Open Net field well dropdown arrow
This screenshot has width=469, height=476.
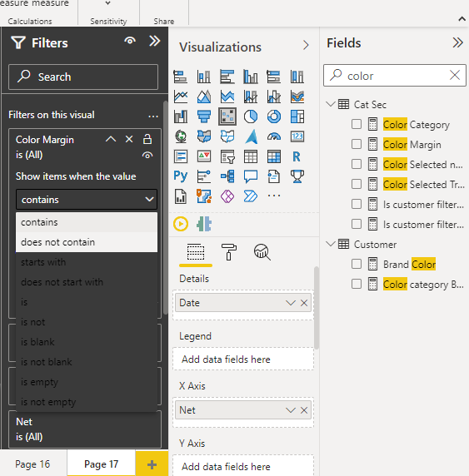(291, 410)
